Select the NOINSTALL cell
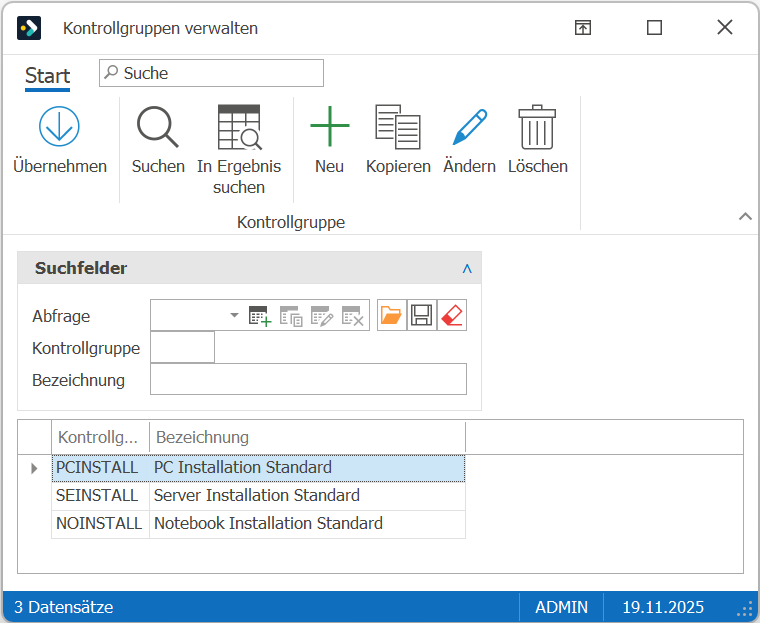This screenshot has height=623, width=760. 100,524
